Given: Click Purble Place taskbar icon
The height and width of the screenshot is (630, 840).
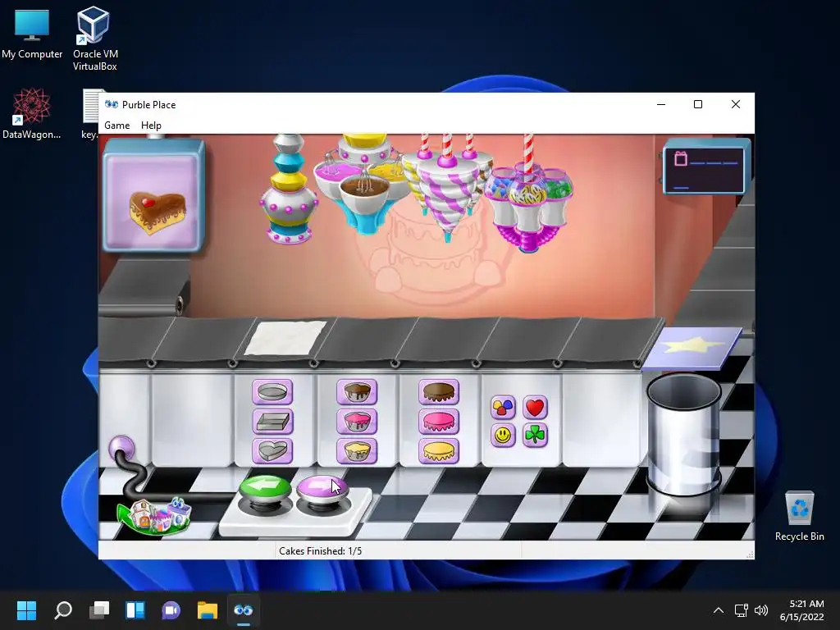Looking at the screenshot, I should click(244, 610).
